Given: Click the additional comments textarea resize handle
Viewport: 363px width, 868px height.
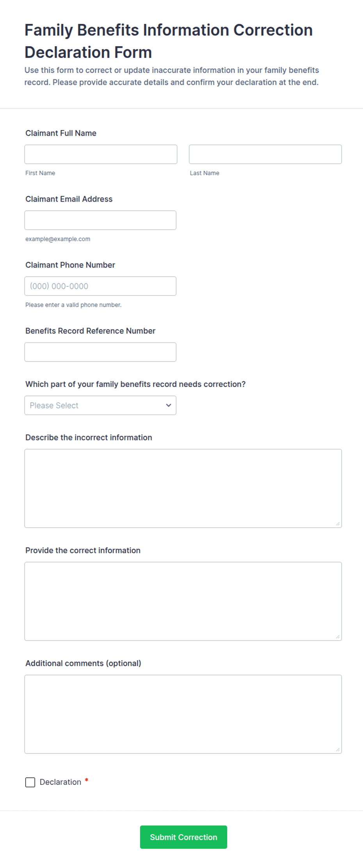Looking at the screenshot, I should [x=338, y=750].
